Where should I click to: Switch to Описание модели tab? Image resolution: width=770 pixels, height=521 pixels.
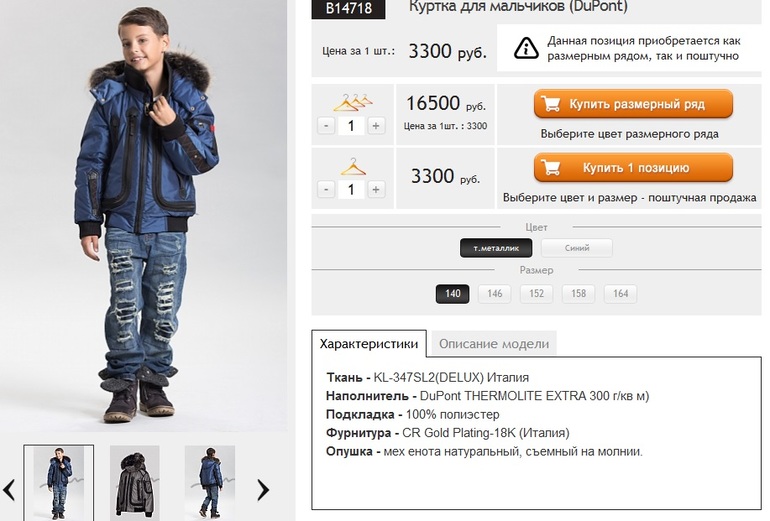pyautogui.click(x=492, y=343)
